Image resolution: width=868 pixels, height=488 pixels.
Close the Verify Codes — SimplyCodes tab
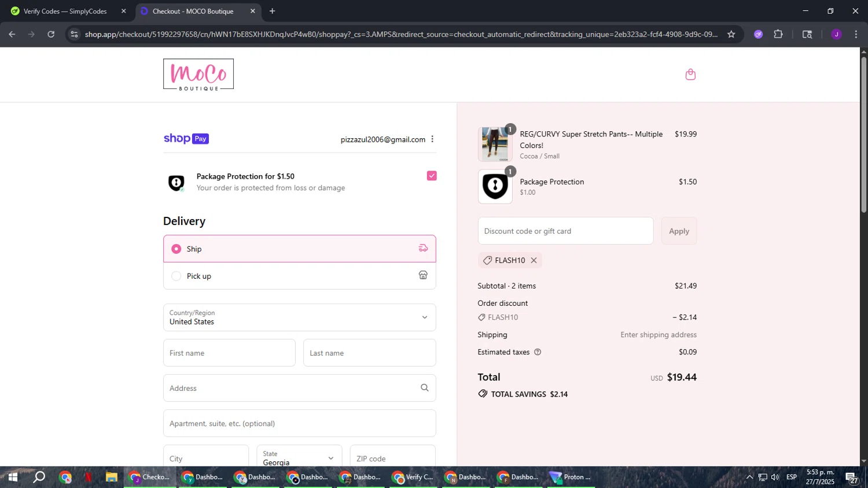coord(123,11)
